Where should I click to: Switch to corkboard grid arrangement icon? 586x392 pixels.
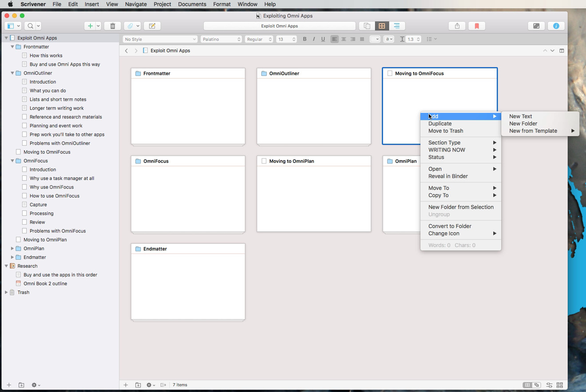(x=527, y=385)
